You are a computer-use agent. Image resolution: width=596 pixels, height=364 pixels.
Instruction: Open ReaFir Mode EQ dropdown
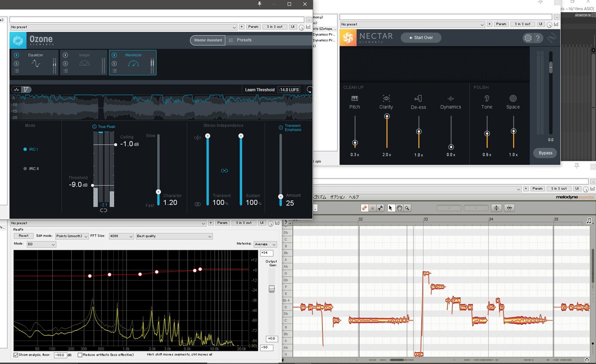41,244
